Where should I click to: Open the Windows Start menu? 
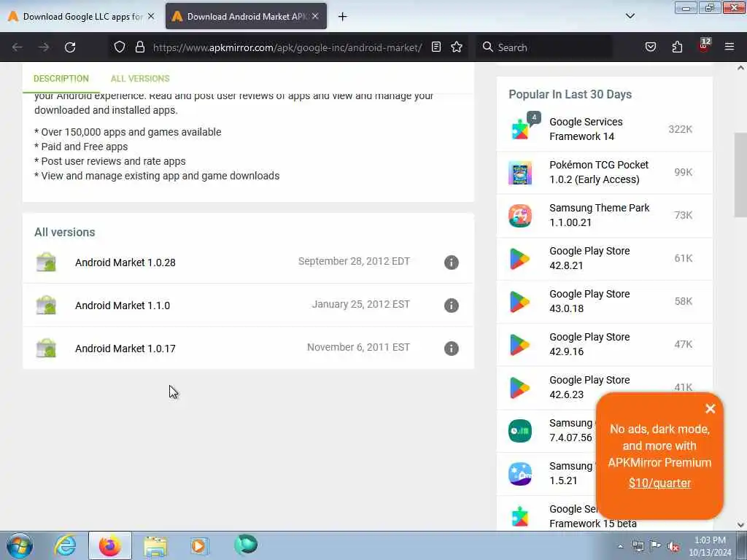20,545
